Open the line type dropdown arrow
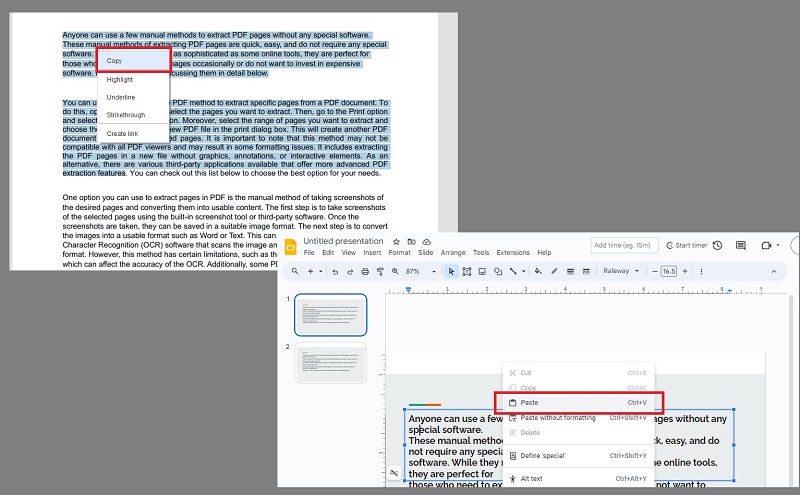Viewport: 800px width, 495px height. click(523, 271)
